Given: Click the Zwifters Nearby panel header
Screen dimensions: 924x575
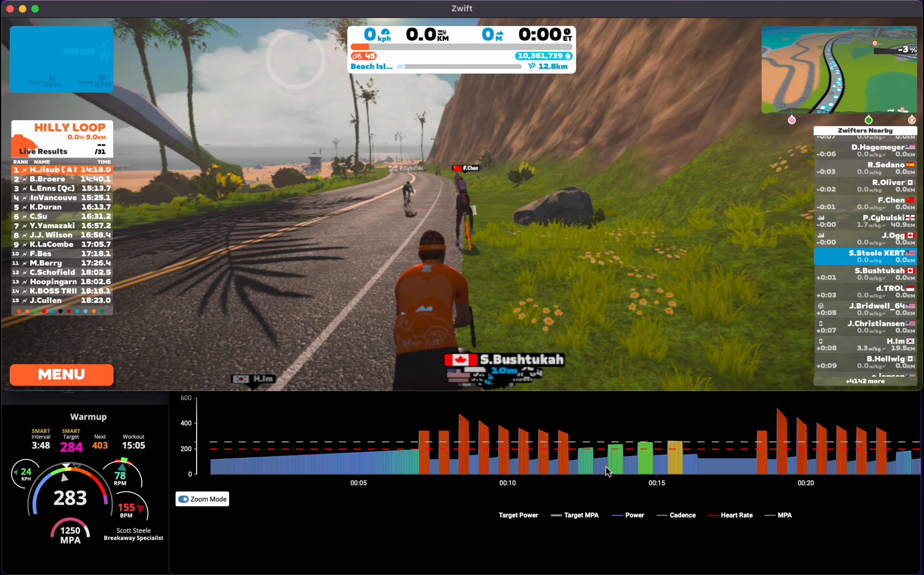Looking at the screenshot, I should tap(865, 130).
